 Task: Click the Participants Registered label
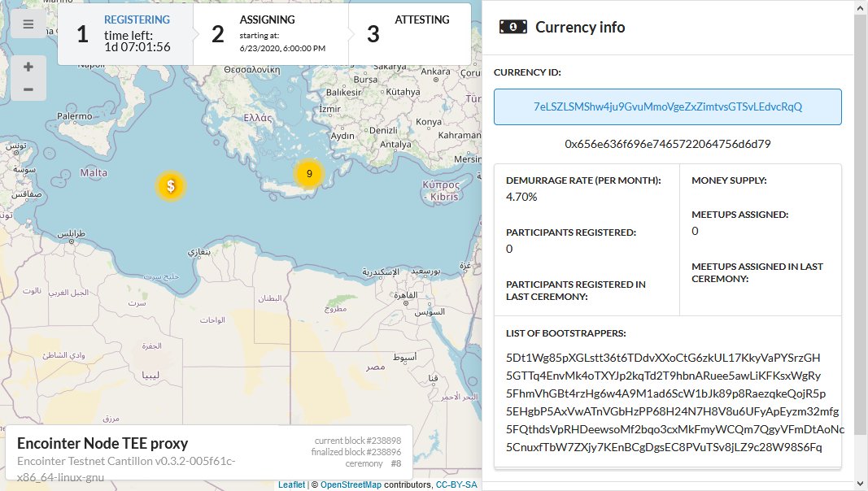tap(571, 232)
